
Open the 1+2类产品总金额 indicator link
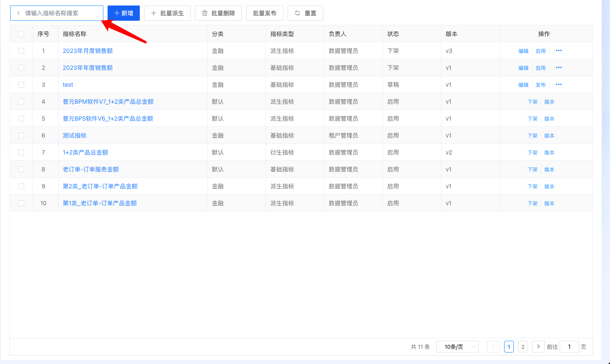(x=85, y=152)
